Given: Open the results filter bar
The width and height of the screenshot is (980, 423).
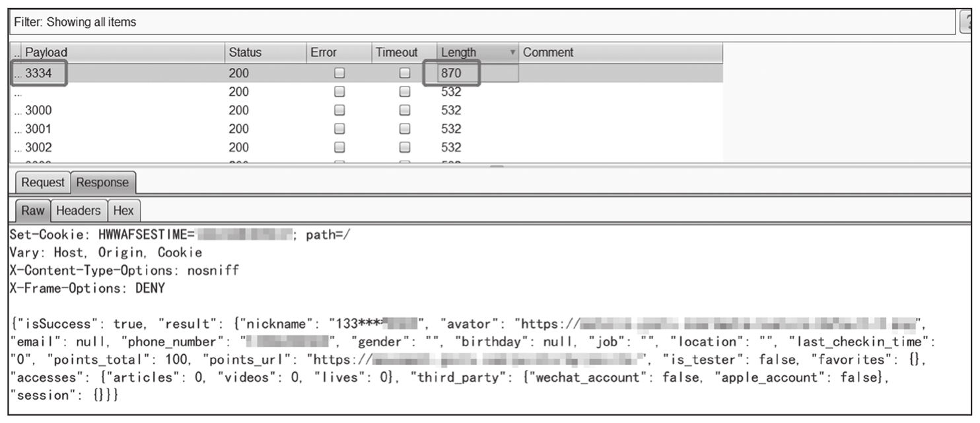Looking at the screenshot, I should [482, 22].
